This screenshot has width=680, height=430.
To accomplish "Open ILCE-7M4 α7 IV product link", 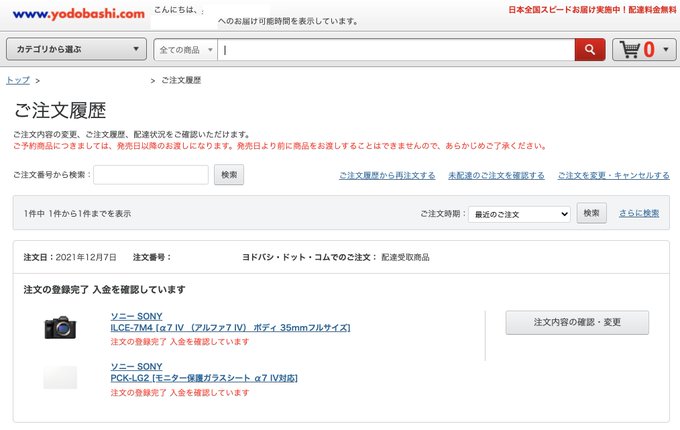I will coord(230,328).
